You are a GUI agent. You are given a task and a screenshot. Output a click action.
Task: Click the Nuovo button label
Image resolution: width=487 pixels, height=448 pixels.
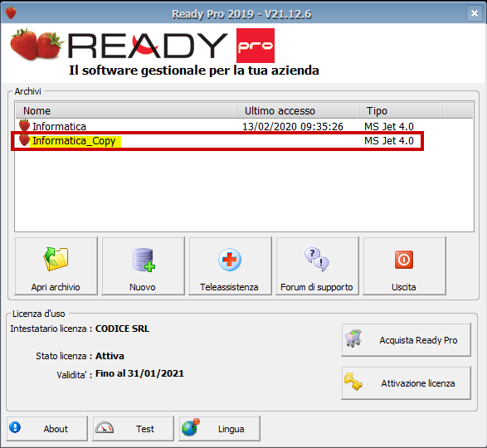[x=143, y=287]
